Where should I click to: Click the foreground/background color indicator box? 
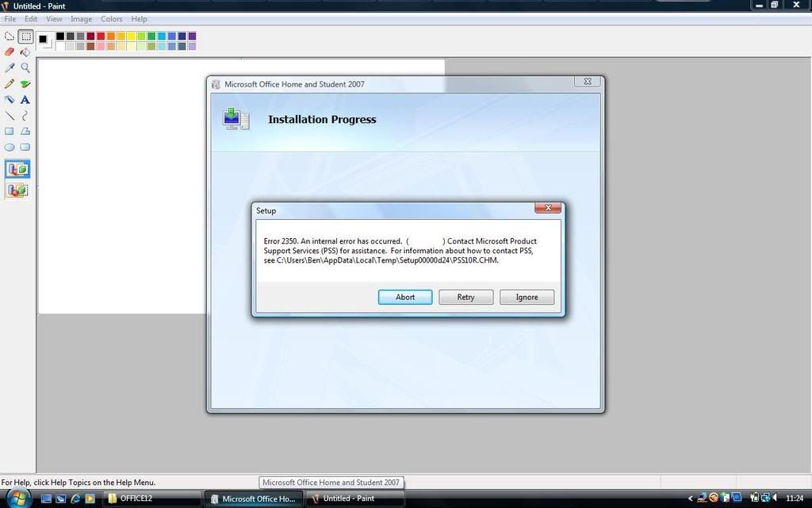[45, 41]
